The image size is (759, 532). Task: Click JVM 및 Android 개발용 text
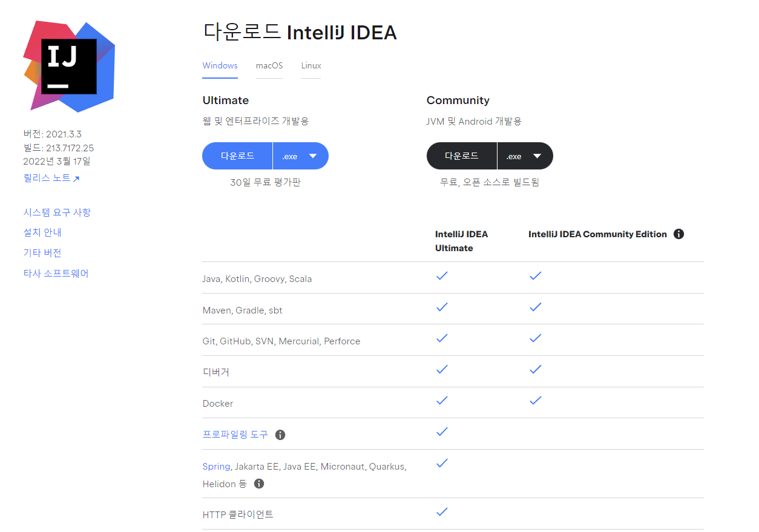click(474, 121)
